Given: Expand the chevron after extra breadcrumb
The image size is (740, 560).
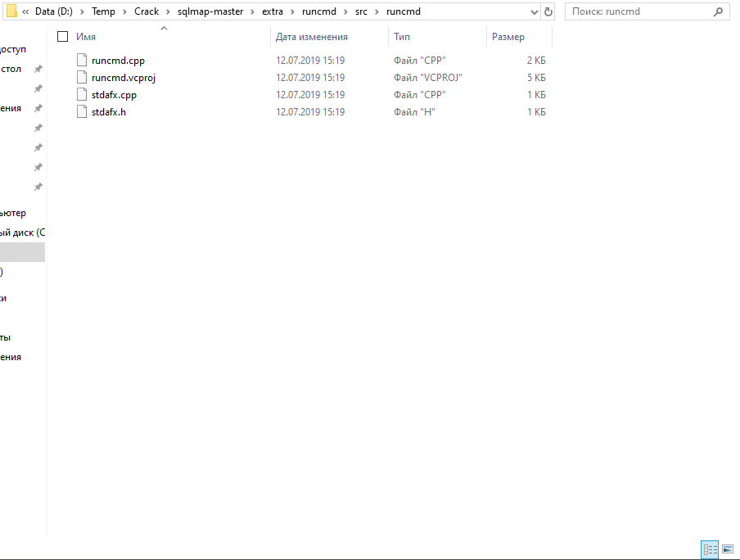Looking at the screenshot, I should pyautogui.click(x=292, y=11).
